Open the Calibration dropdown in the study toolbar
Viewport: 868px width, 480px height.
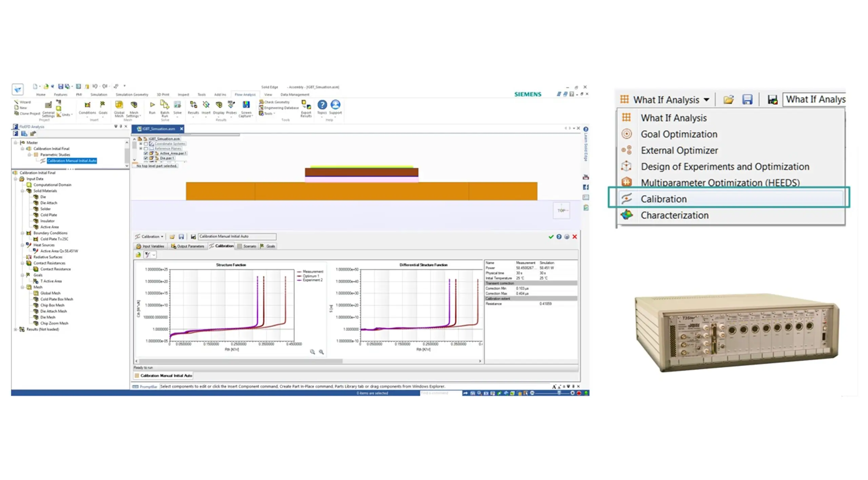pyautogui.click(x=150, y=236)
